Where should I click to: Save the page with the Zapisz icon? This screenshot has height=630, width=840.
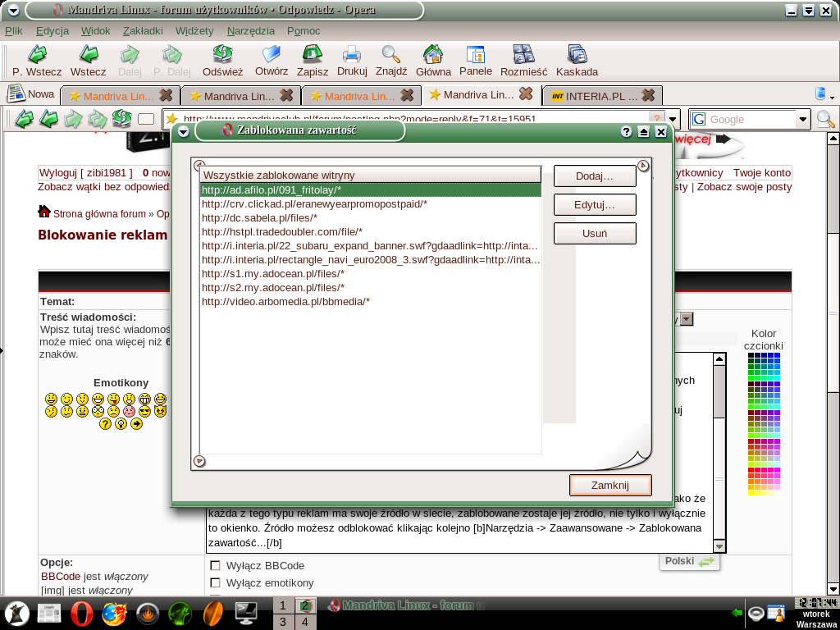[x=313, y=54]
